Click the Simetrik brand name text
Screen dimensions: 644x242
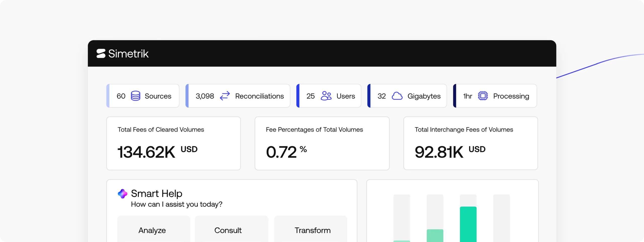pyautogui.click(x=128, y=54)
